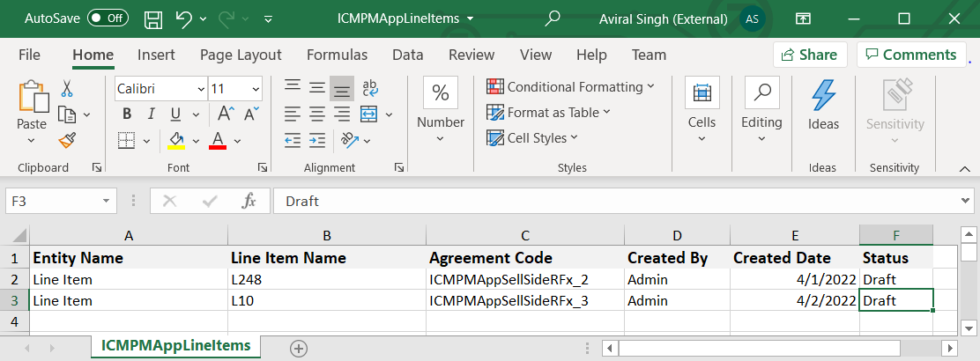The width and height of the screenshot is (980, 361).
Task: Open the Formulas ribbon tab
Action: click(x=337, y=55)
